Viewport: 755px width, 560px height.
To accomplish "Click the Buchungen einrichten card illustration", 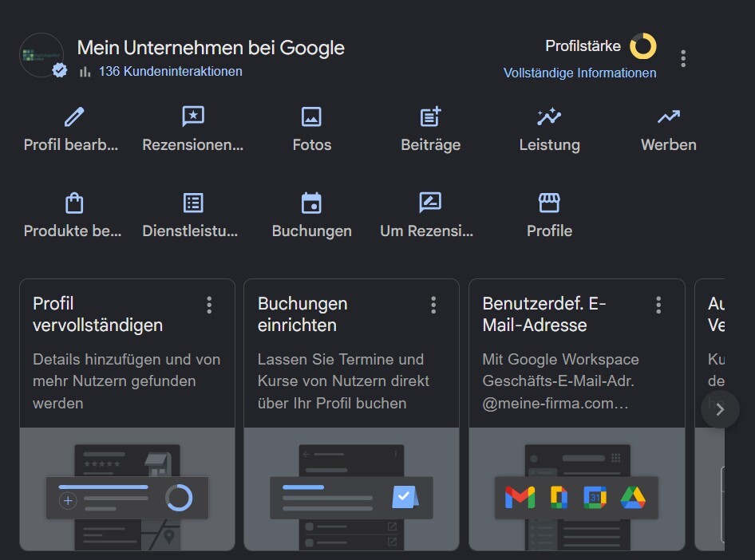I will tap(351, 489).
